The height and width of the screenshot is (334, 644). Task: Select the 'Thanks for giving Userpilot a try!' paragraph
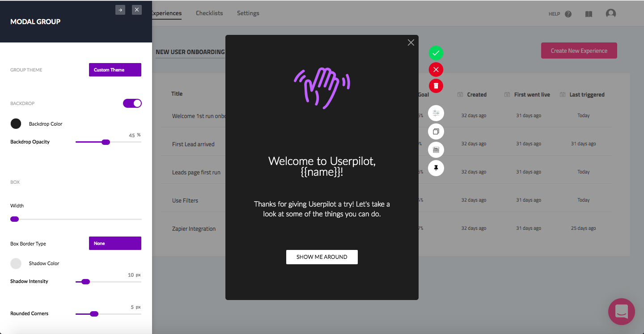322,209
